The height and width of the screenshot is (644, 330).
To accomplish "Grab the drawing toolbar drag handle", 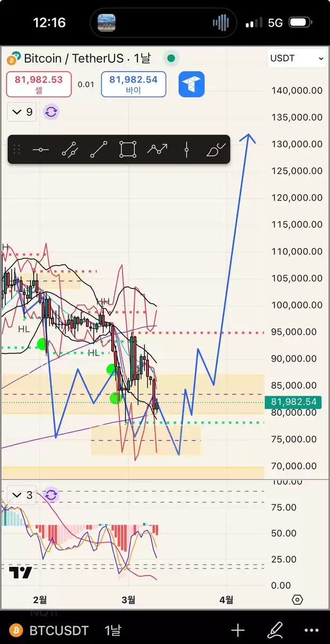I will tap(17, 150).
